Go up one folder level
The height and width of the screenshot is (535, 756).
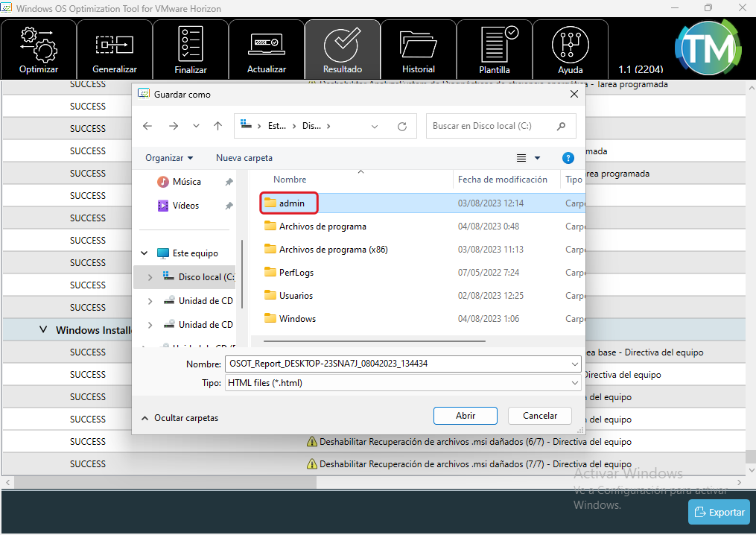tap(217, 127)
